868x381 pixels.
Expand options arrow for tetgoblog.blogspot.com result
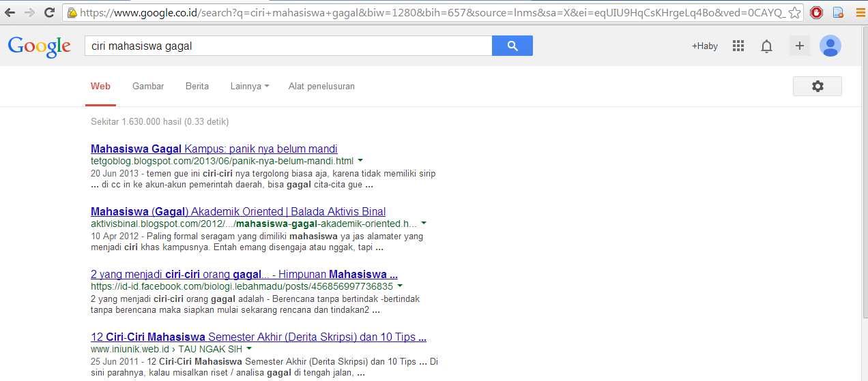[360, 162]
